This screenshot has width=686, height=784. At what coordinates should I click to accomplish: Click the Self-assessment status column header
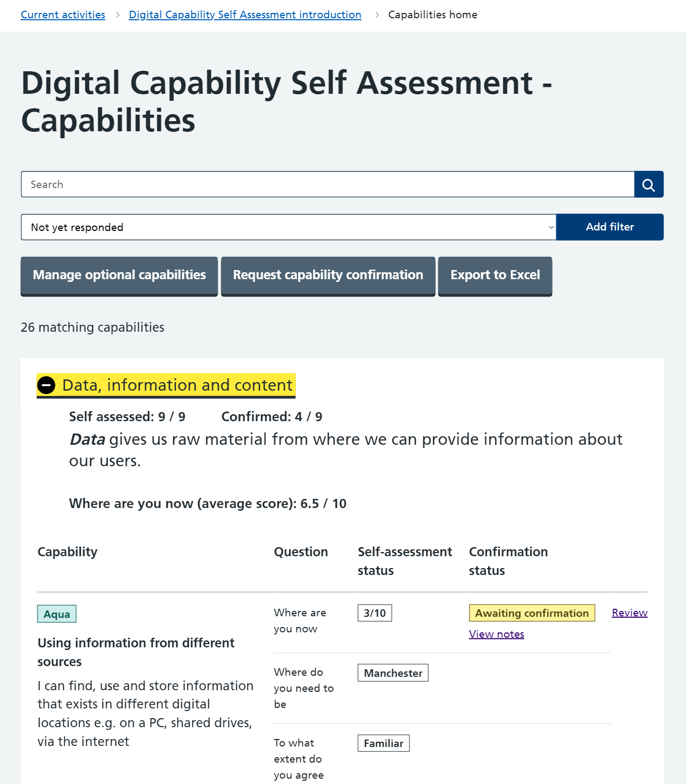[x=405, y=561]
